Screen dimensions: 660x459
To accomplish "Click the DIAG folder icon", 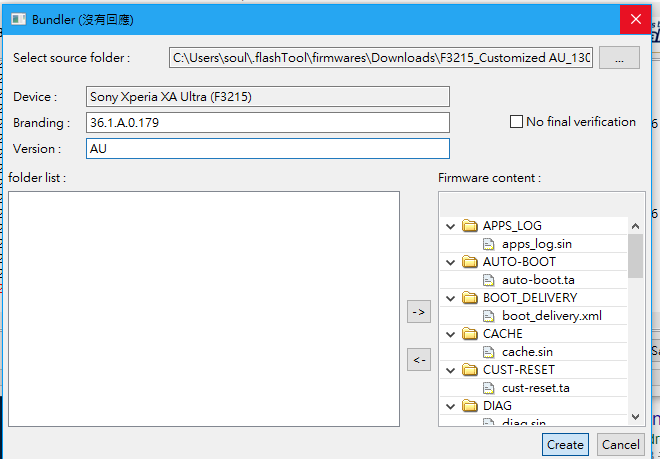I will pyautogui.click(x=470, y=406).
